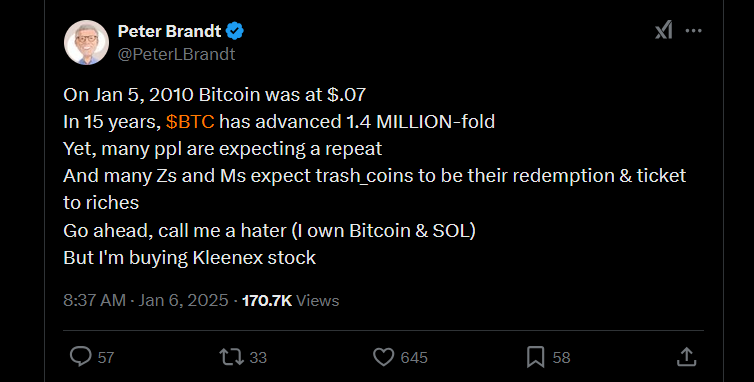Click the Grok explain-post icon
This screenshot has width=754, height=382.
[x=664, y=31]
